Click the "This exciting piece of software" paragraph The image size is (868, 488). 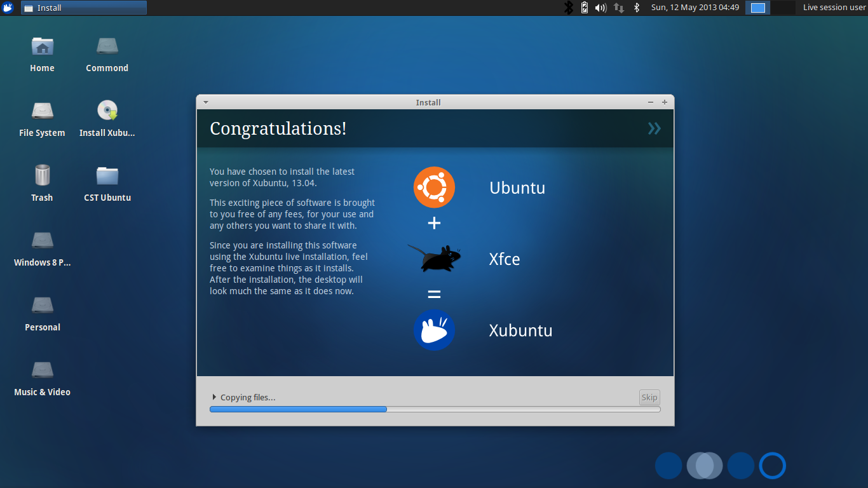tap(292, 214)
